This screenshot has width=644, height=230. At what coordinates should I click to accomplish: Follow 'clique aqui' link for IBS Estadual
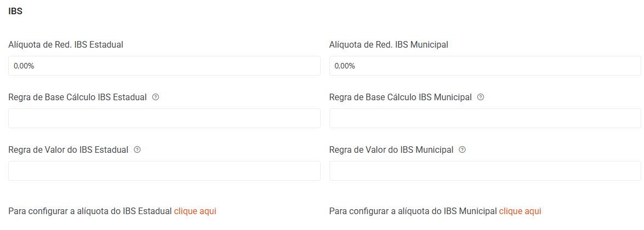point(195,211)
